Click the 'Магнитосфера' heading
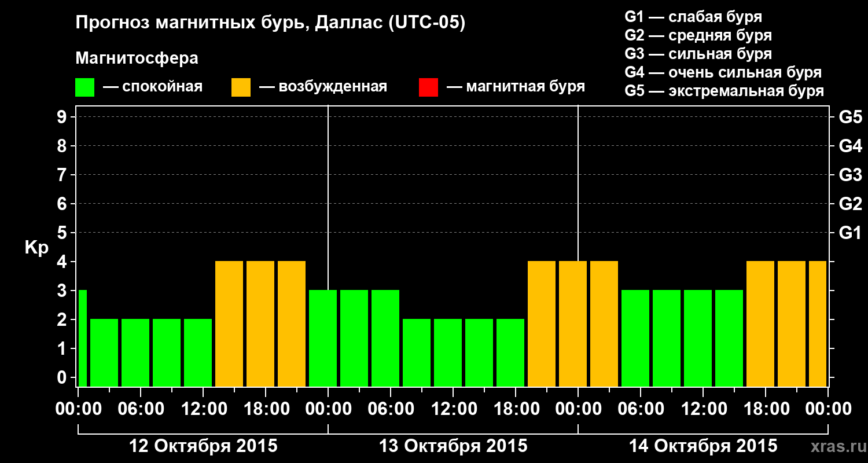Image resolution: width=868 pixels, height=463 pixels. (137, 58)
